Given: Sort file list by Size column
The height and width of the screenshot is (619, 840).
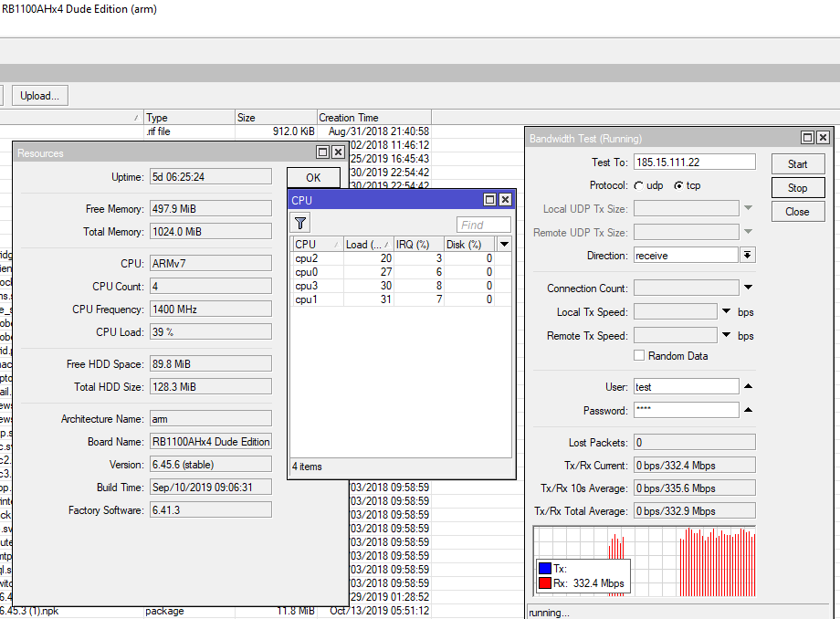Looking at the screenshot, I should click(276, 117).
